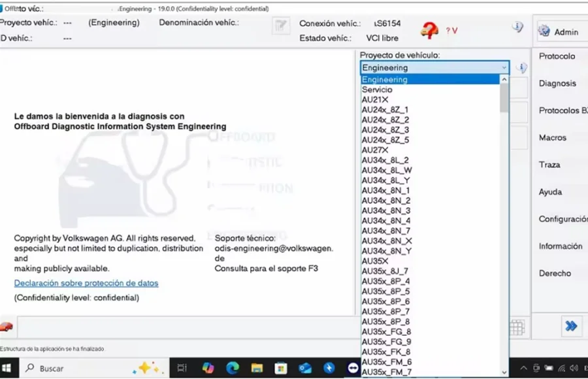Select Servicio in the project list
The image size is (588, 379).
pos(430,90)
